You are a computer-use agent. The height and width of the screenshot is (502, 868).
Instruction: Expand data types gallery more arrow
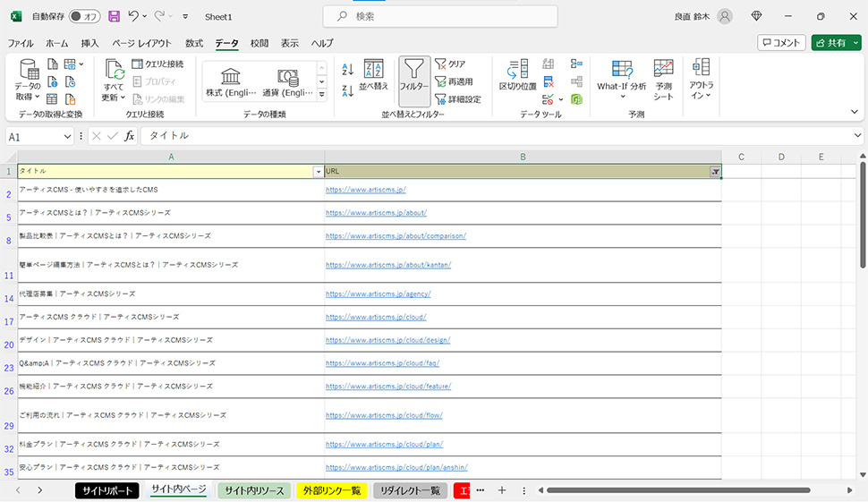pos(321,95)
